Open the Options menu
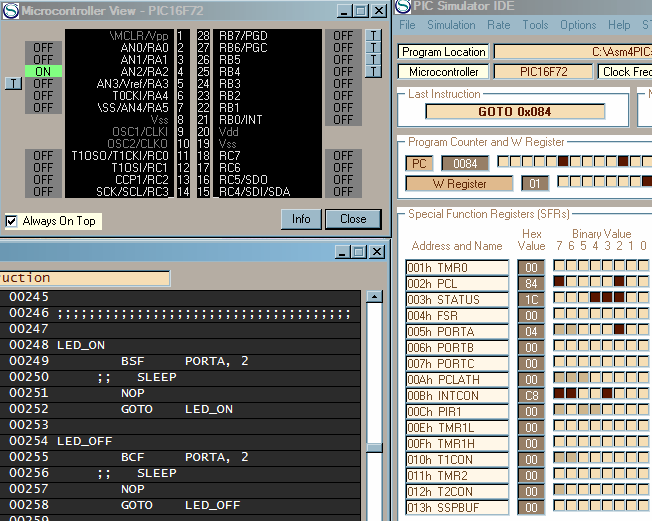 pos(578,25)
